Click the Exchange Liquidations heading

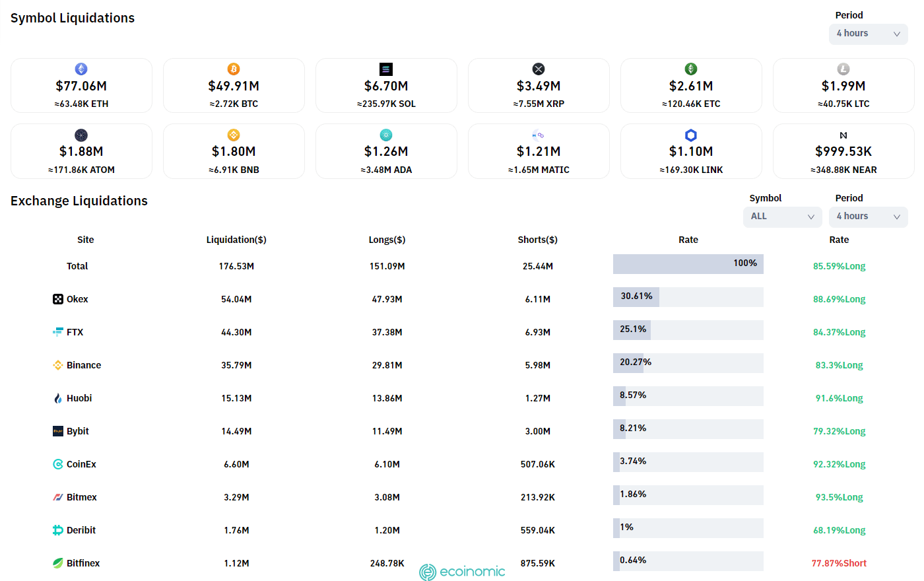pyautogui.click(x=79, y=201)
